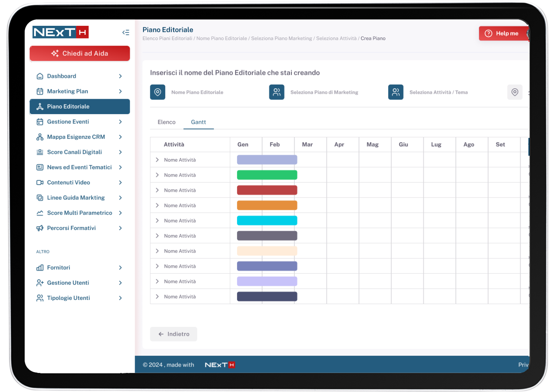This screenshot has width=555, height=392.
Task: Switch to the Elenco tab
Action: (166, 122)
